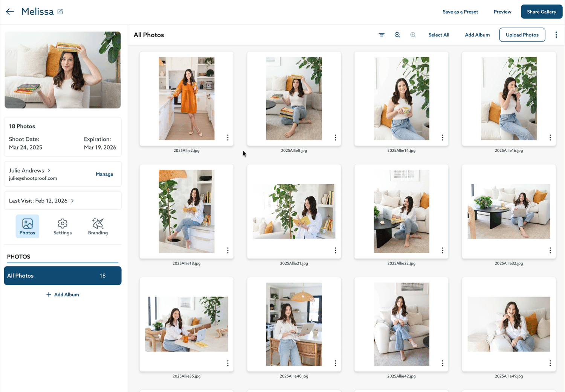Screen dimensions: 565x392
Task: Open options menu for 2025Allie2.jpg
Action: click(x=228, y=138)
